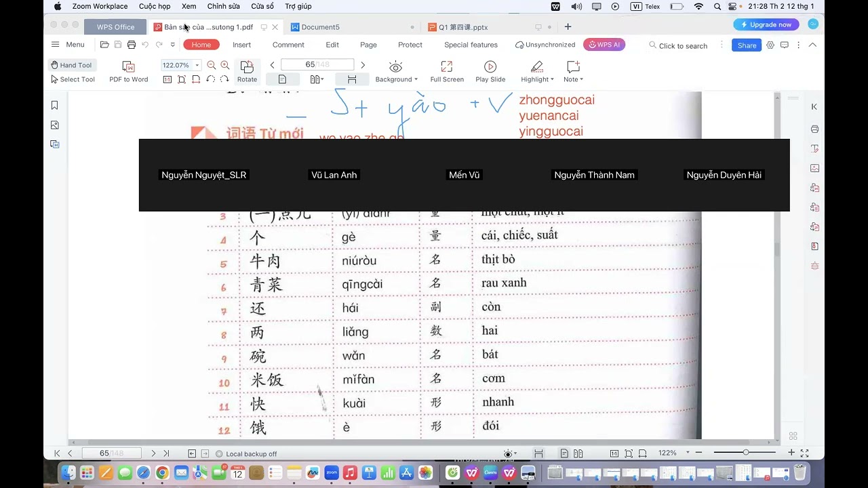868x488 pixels.
Task: Toggle Unsynchronized cloud status
Action: coord(545,45)
